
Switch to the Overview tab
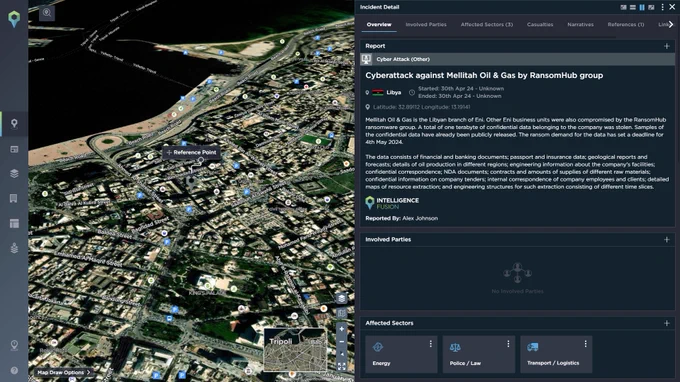point(379,25)
